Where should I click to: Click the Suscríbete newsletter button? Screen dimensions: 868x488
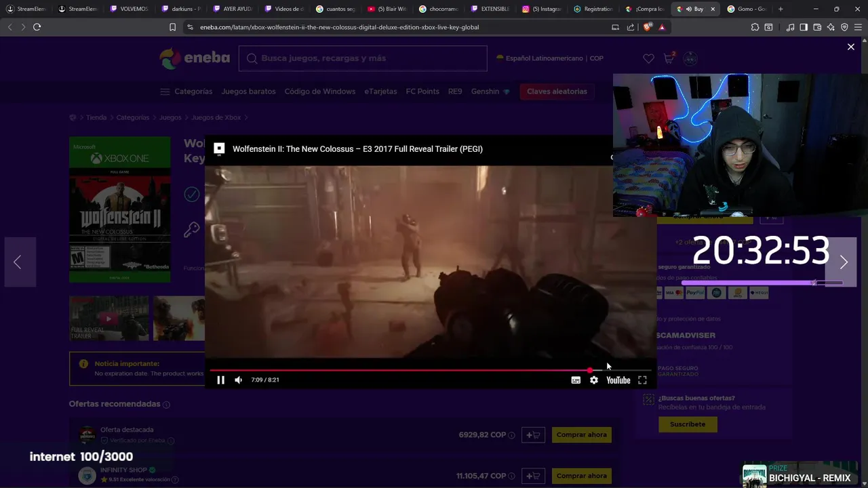point(688,424)
